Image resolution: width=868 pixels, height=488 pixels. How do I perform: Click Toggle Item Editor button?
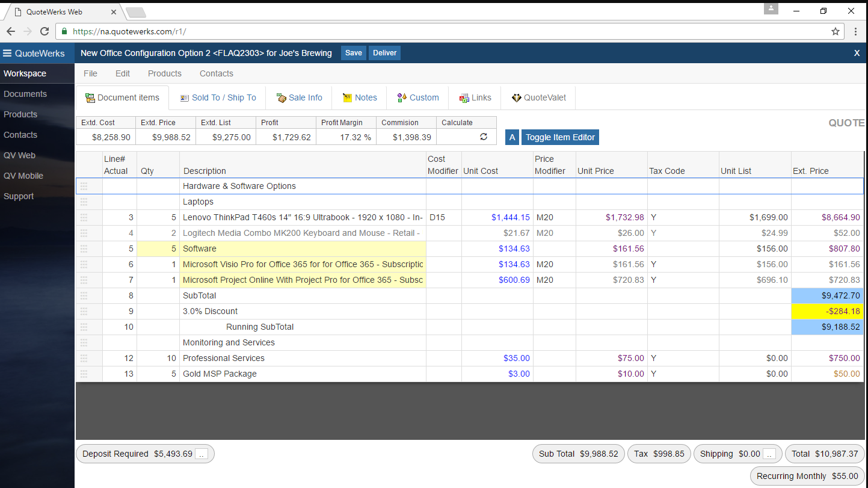pos(560,137)
